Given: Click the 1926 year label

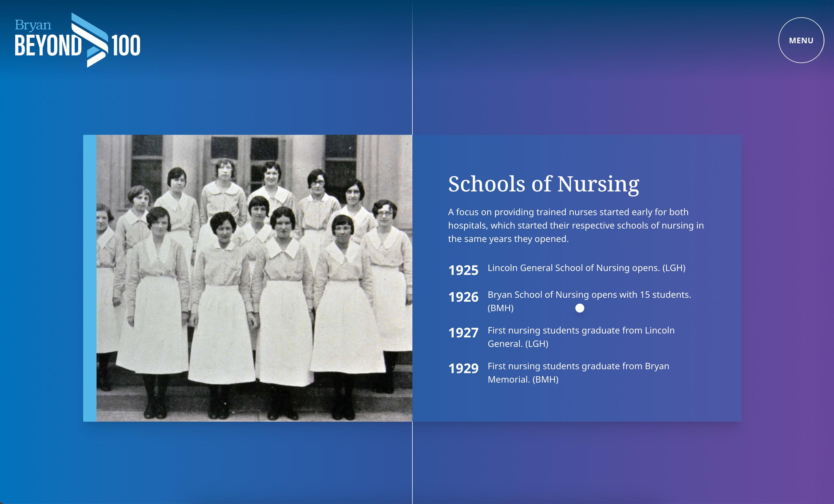Looking at the screenshot, I should point(463,297).
